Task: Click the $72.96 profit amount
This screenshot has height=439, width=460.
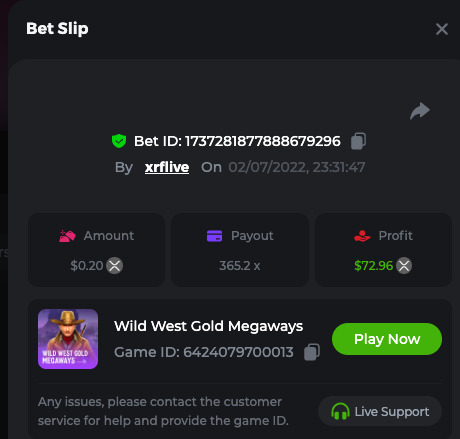Action: tap(374, 266)
